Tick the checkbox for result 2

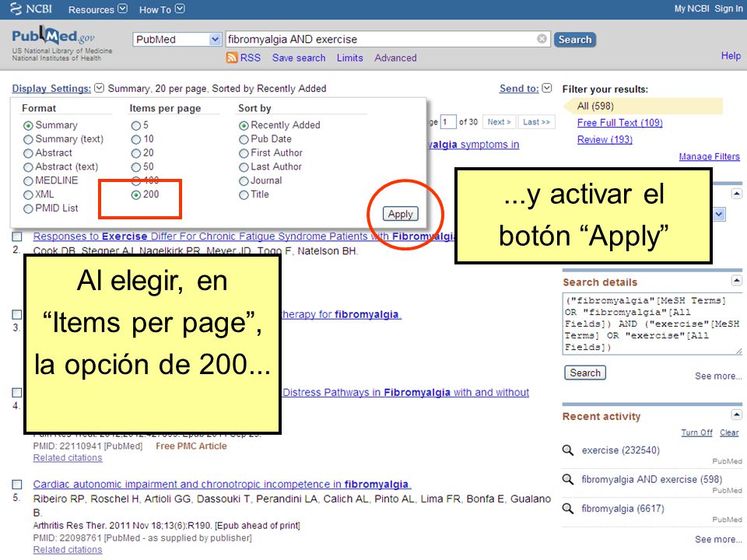click(16, 236)
